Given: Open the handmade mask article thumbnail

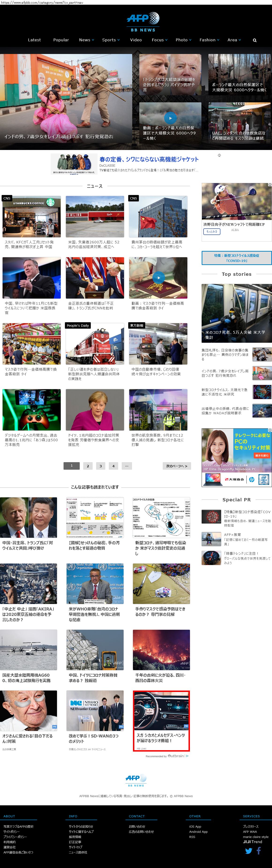Looking at the screenshot, I should point(161,584).
